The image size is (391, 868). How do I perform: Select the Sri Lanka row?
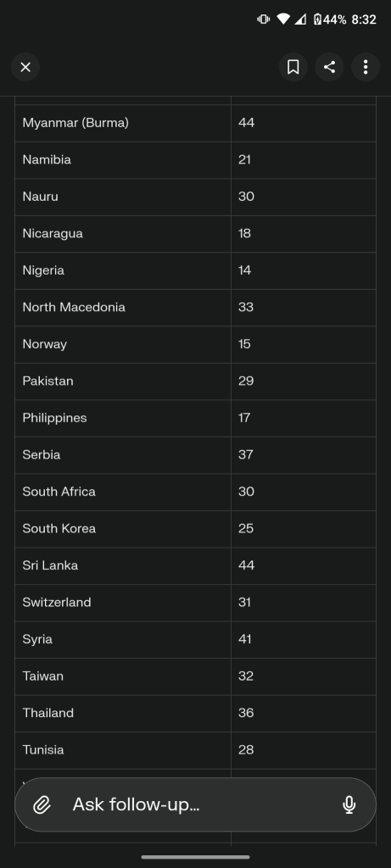point(195,565)
